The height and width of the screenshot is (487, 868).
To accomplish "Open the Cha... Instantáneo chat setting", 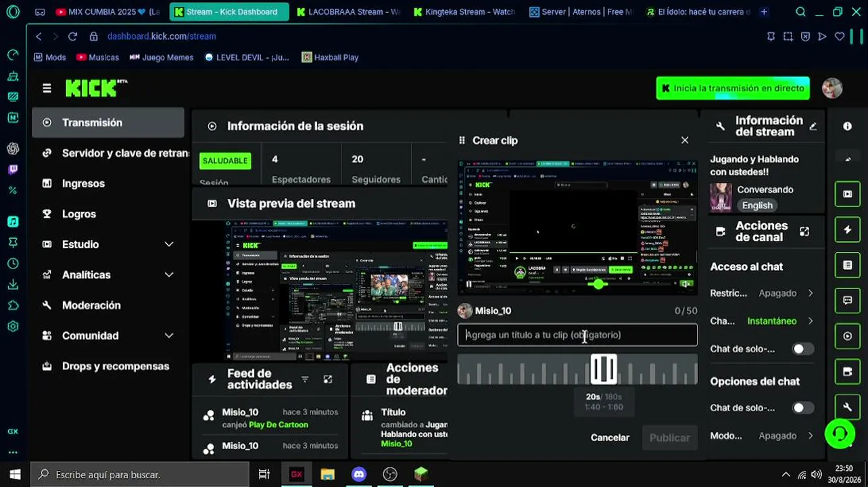I will [x=762, y=321].
